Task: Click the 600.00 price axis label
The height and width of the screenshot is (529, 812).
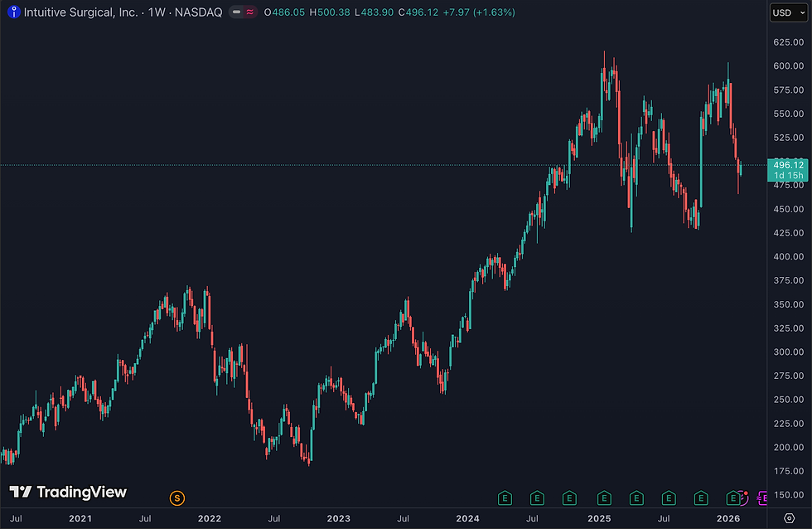Action: (x=788, y=66)
